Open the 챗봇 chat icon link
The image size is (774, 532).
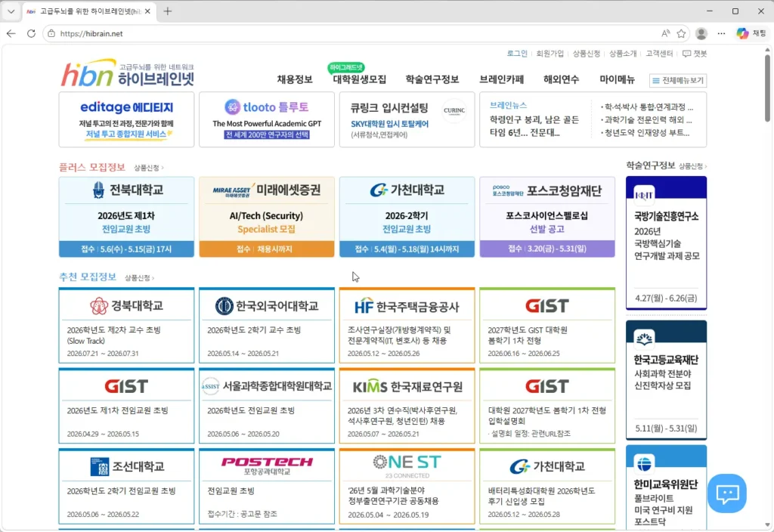695,54
